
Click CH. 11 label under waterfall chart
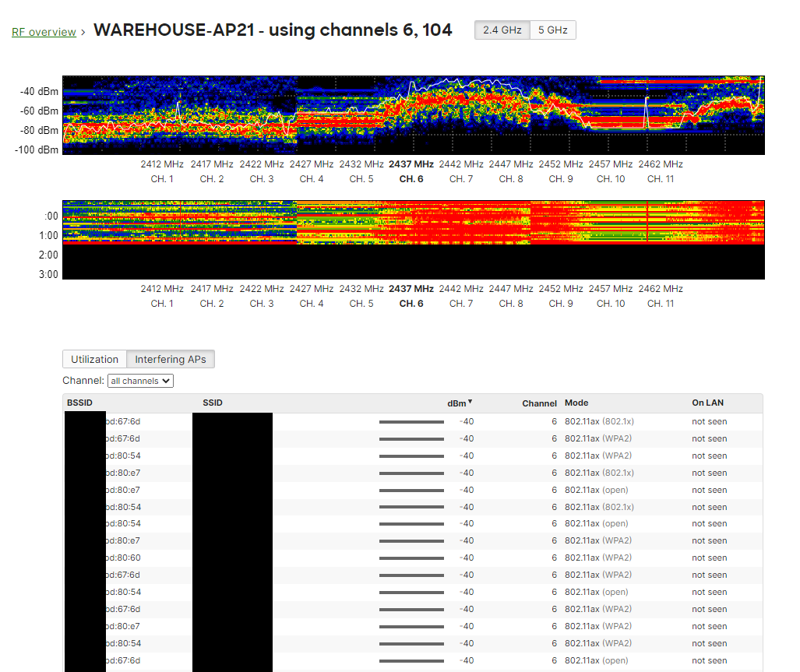pyautogui.click(x=661, y=304)
